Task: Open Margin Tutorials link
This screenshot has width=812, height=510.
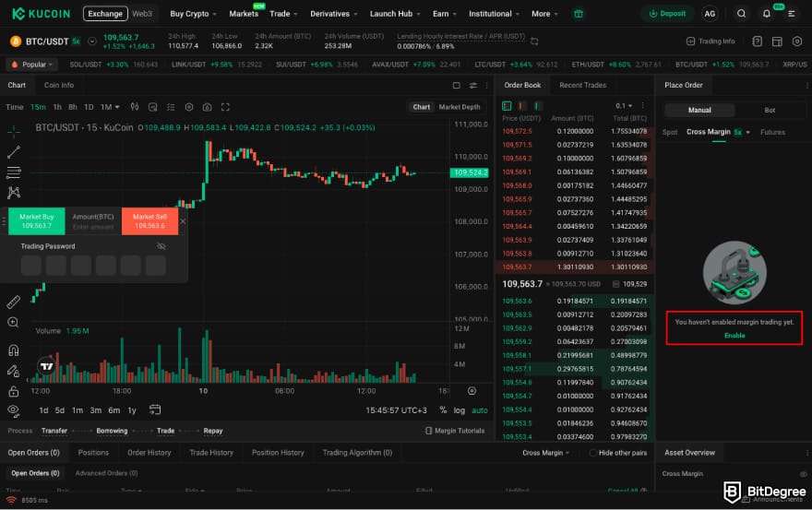Action: tap(455, 431)
